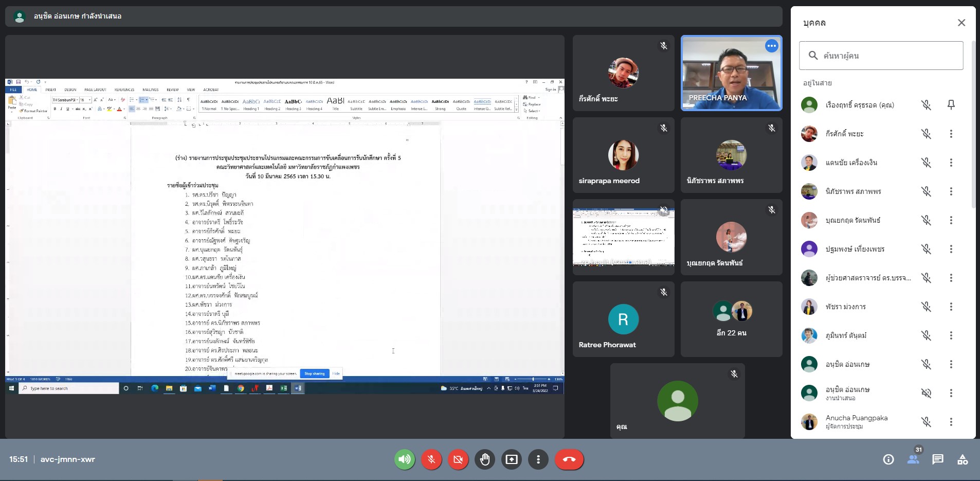Open options menu for Anucha Puangpaka
The width and height of the screenshot is (980, 481).
pos(951,422)
